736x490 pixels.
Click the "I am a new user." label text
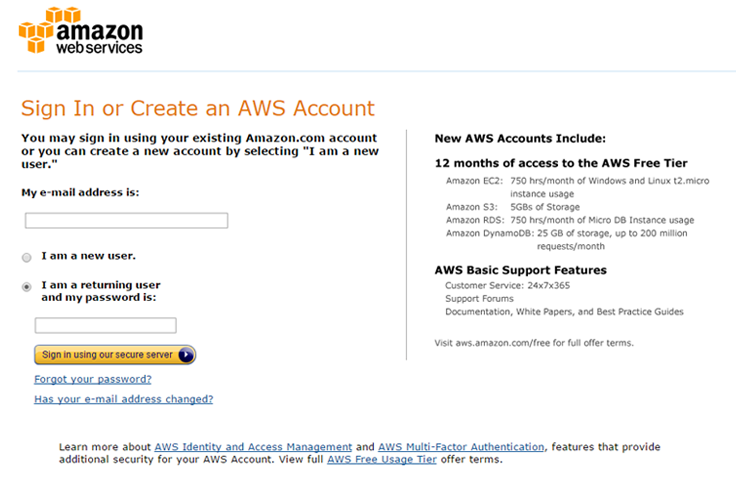(x=88, y=256)
